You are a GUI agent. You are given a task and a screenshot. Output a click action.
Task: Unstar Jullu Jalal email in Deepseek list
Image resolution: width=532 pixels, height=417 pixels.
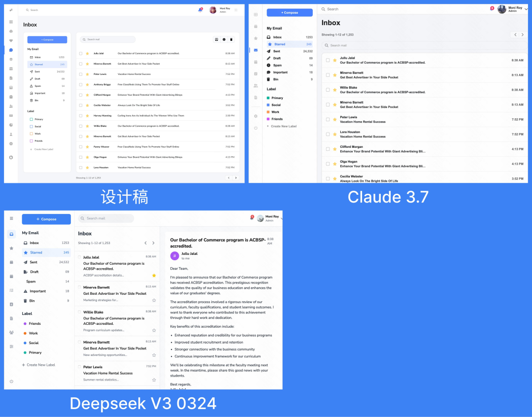[154, 276]
